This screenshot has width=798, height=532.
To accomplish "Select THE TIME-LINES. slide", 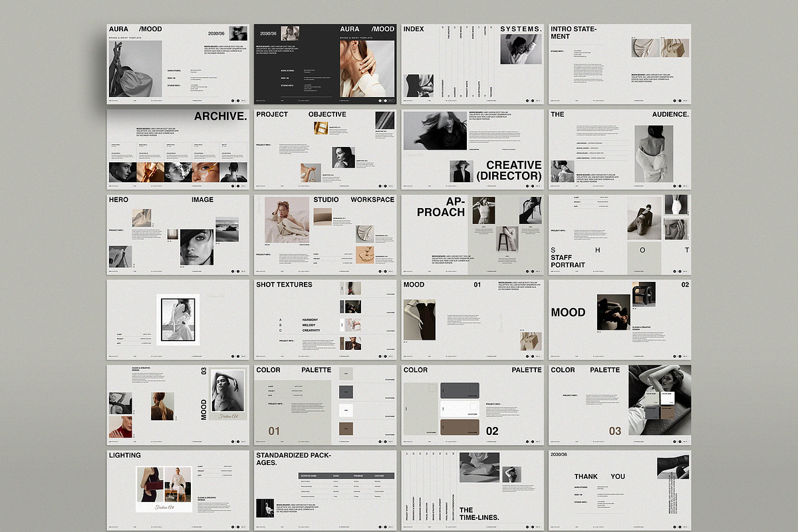I will click(x=472, y=489).
